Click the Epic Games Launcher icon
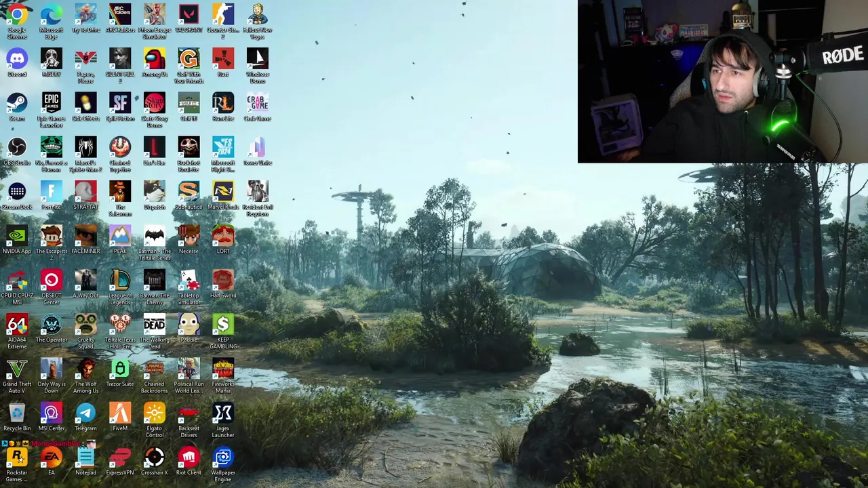Screen dimensions: 868x488 (51, 103)
